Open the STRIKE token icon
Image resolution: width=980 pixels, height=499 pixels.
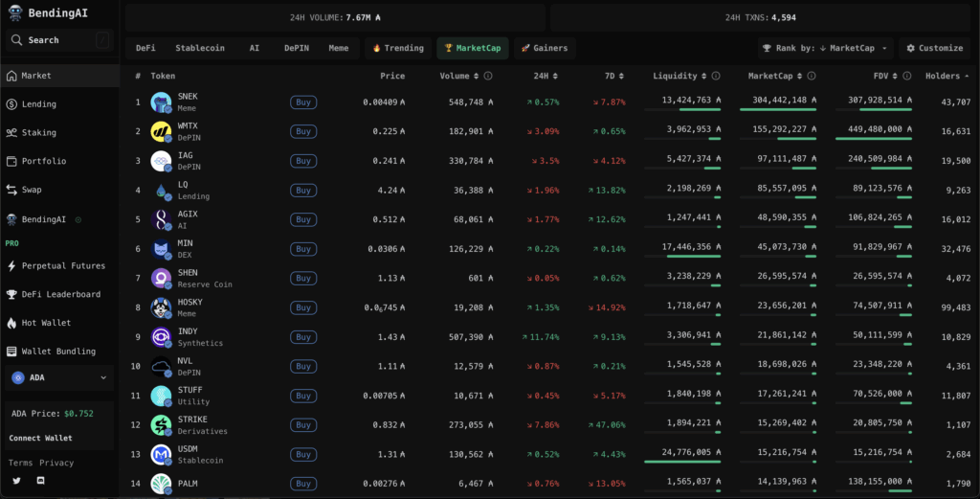coord(161,425)
